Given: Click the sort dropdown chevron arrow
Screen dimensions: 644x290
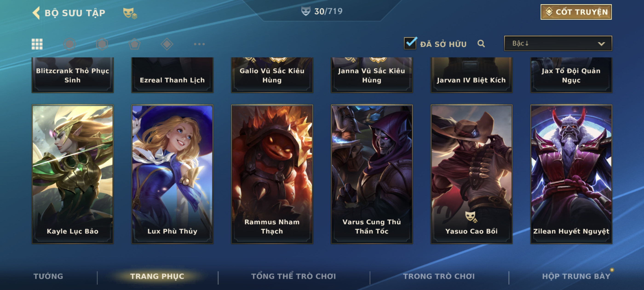Looking at the screenshot, I should pyautogui.click(x=601, y=44).
